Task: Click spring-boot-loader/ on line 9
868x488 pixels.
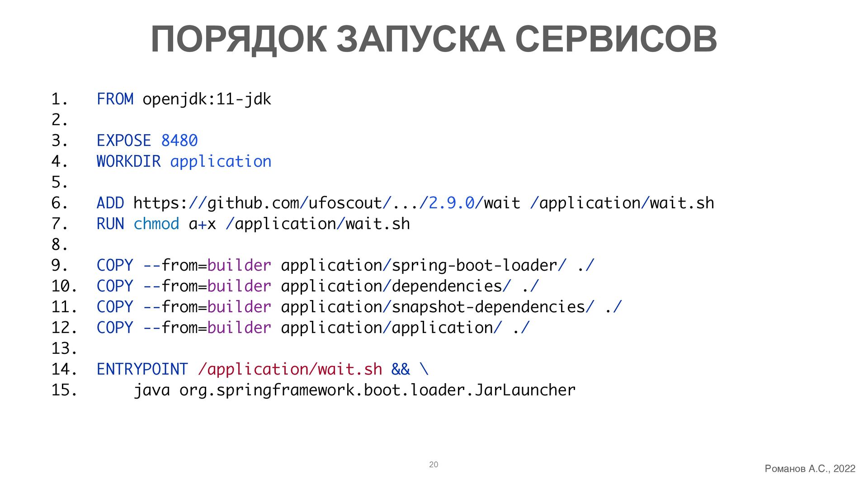Action: (x=479, y=266)
